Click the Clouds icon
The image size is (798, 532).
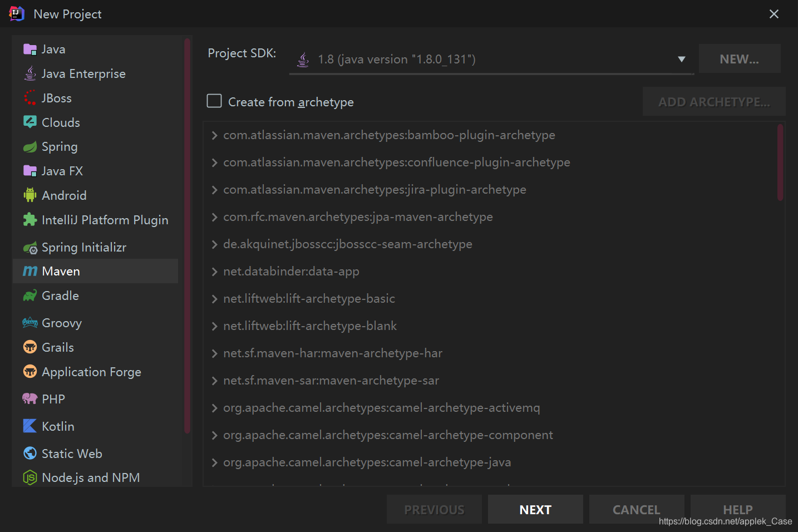click(x=30, y=122)
